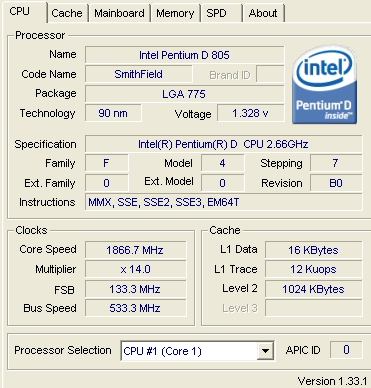Click the Bus Speed label
This screenshot has height=388, width=371.
(50, 308)
